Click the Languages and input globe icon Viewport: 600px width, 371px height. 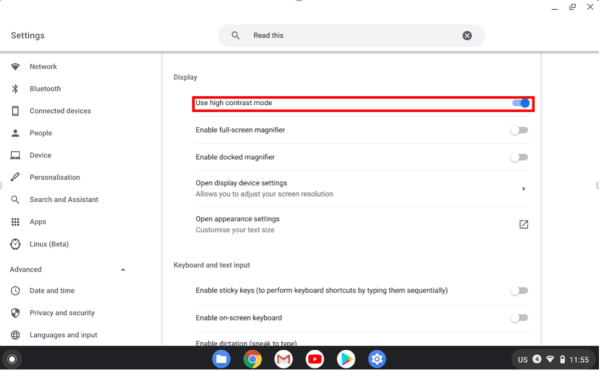pos(15,335)
